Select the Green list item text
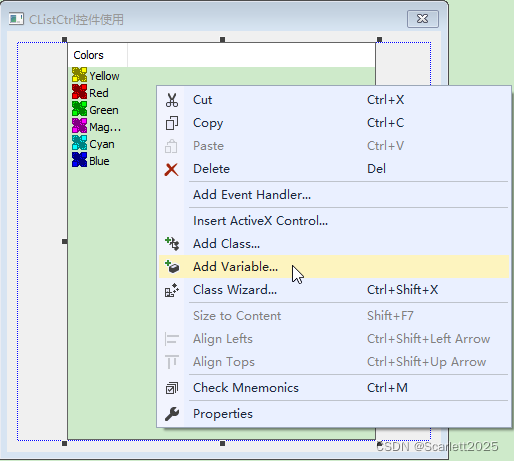The width and height of the screenshot is (514, 461). point(104,110)
